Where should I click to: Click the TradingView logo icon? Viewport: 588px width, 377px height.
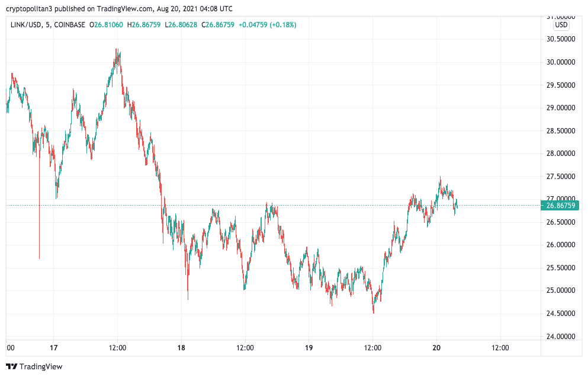coord(12,366)
